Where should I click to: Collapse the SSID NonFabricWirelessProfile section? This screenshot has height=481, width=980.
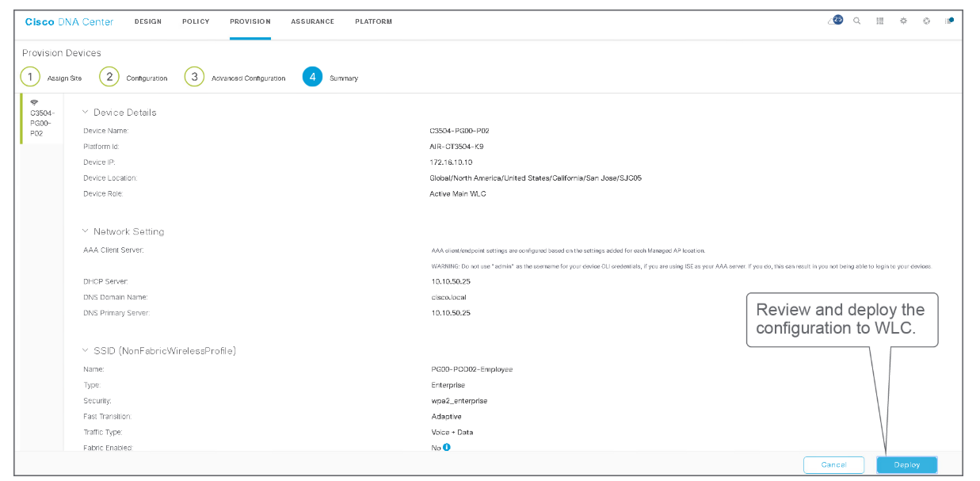click(x=86, y=350)
